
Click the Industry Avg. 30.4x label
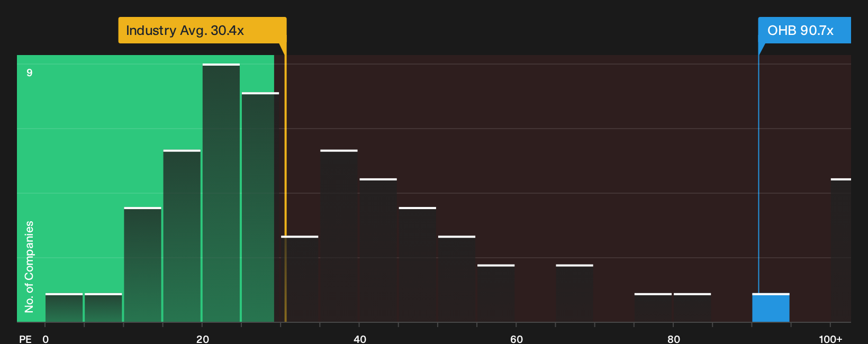[x=202, y=30]
